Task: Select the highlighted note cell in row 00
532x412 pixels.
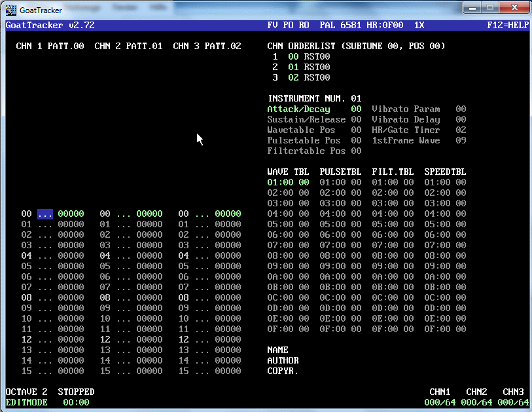Action: pyautogui.click(x=44, y=214)
